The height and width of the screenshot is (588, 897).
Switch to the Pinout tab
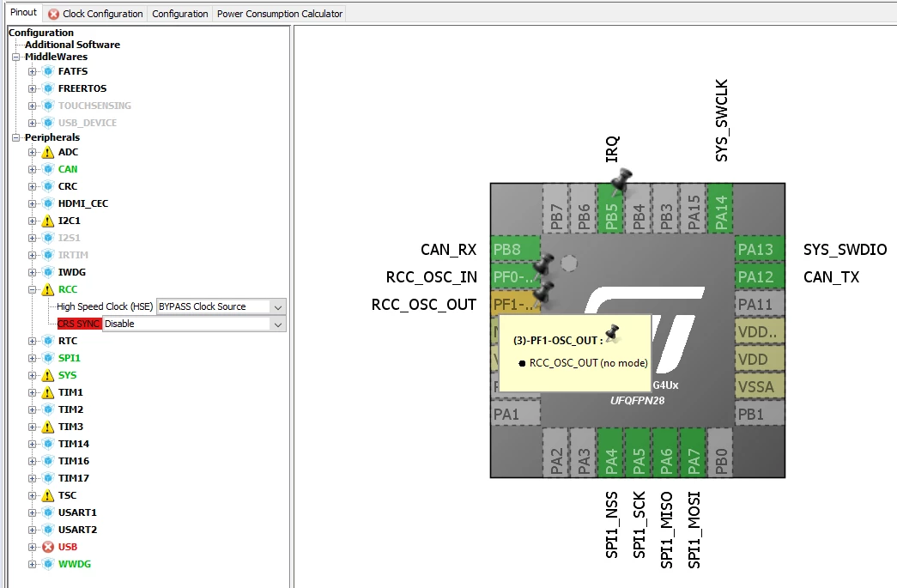point(23,13)
